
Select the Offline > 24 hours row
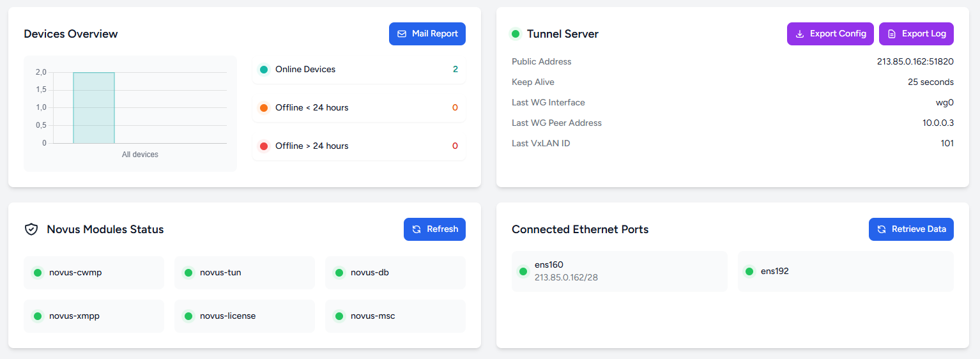[359, 146]
